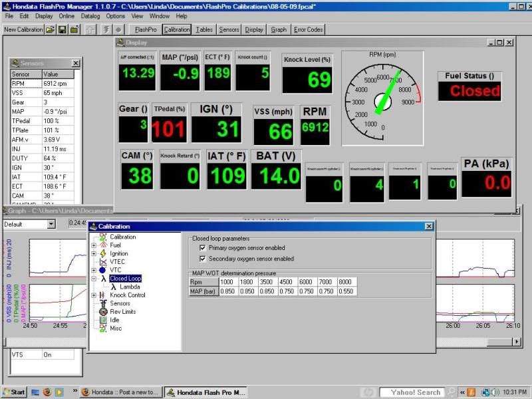
Task: Open the View menu
Action: pyautogui.click(x=137, y=16)
